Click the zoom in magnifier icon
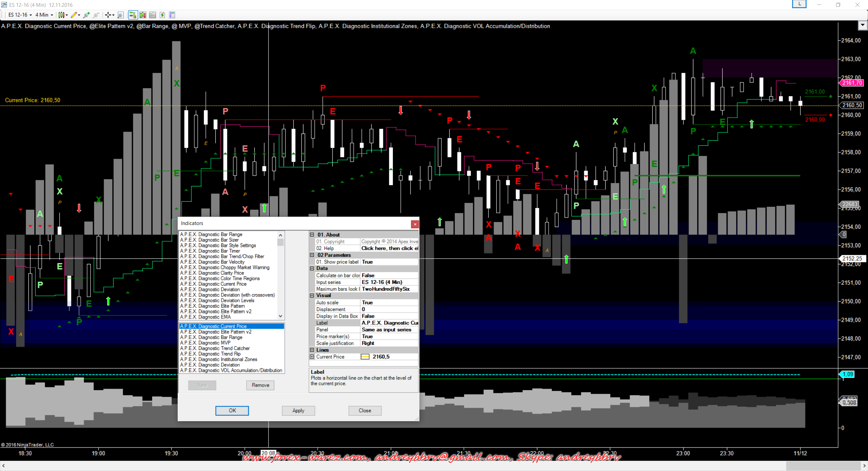Screen dimensions: 868x471 [x=86, y=15]
